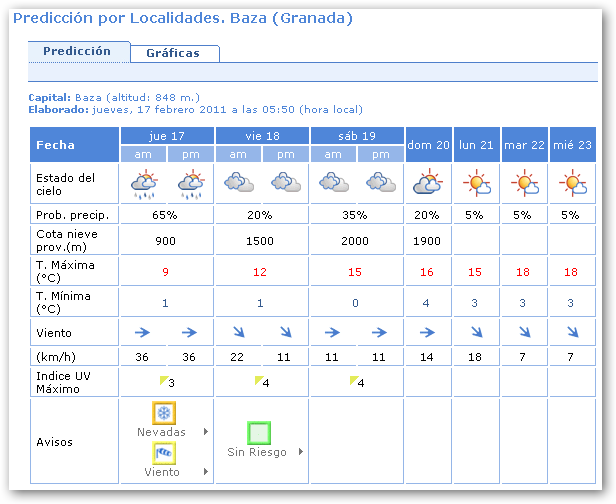Click the Wednesday sunny weather icon
Viewport: 616px width, 504px height.
pyautogui.click(x=572, y=183)
